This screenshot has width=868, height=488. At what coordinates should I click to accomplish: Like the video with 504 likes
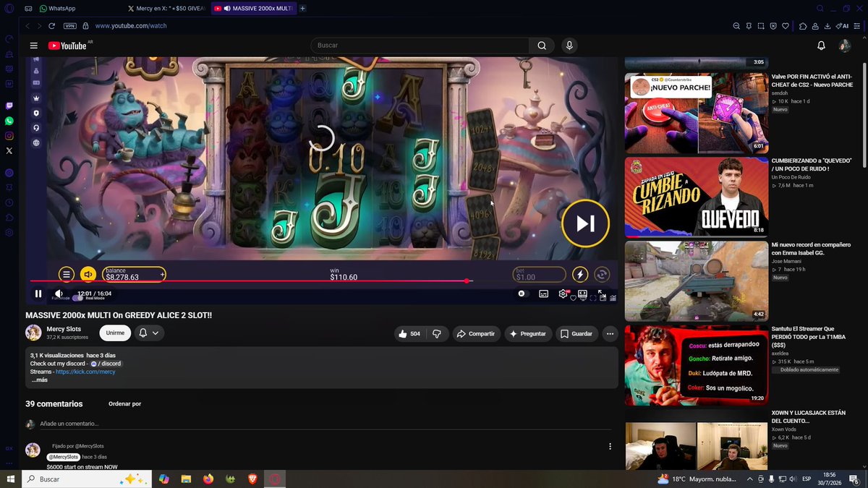pyautogui.click(x=409, y=333)
